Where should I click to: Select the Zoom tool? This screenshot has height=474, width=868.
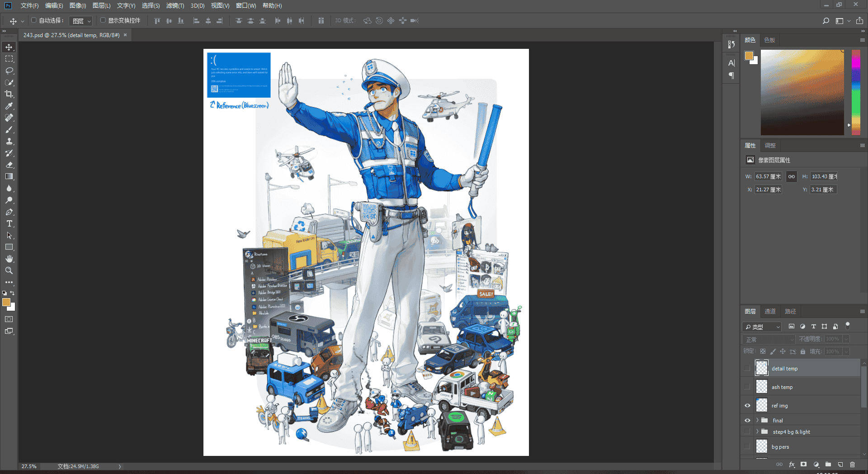click(x=9, y=270)
